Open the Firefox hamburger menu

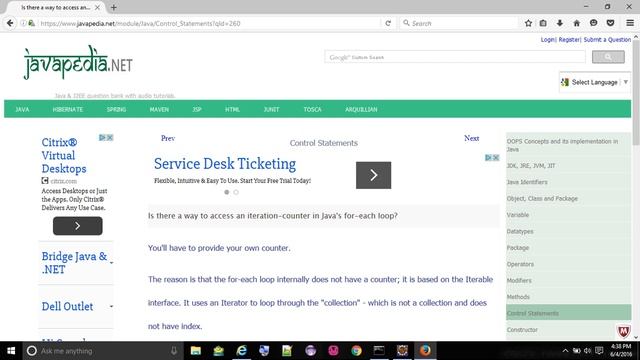pyautogui.click(x=630, y=23)
